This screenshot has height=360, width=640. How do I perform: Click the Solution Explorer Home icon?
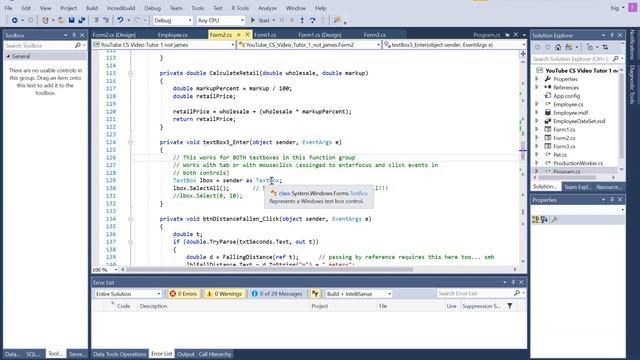[558, 47]
